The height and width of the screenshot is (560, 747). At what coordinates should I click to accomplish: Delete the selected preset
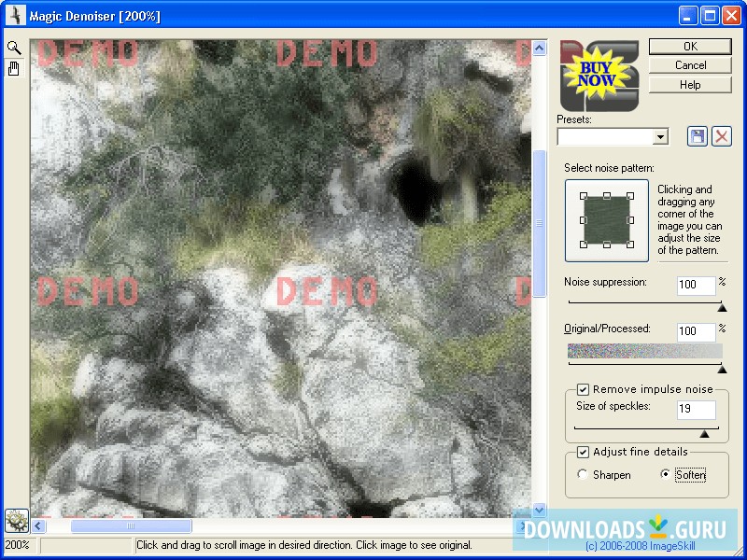tap(721, 136)
